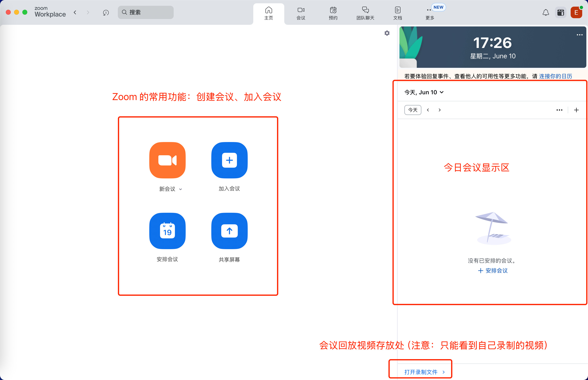Open the 会议 meetings tab
588x380 pixels.
click(x=301, y=14)
